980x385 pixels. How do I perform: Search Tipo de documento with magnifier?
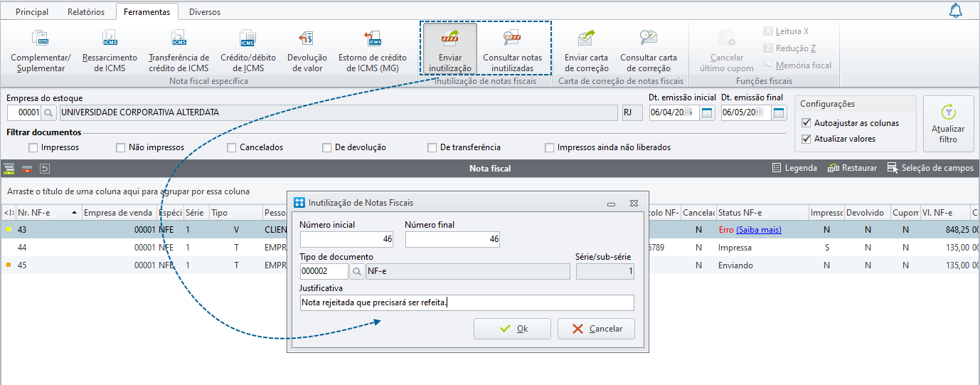pyautogui.click(x=357, y=271)
